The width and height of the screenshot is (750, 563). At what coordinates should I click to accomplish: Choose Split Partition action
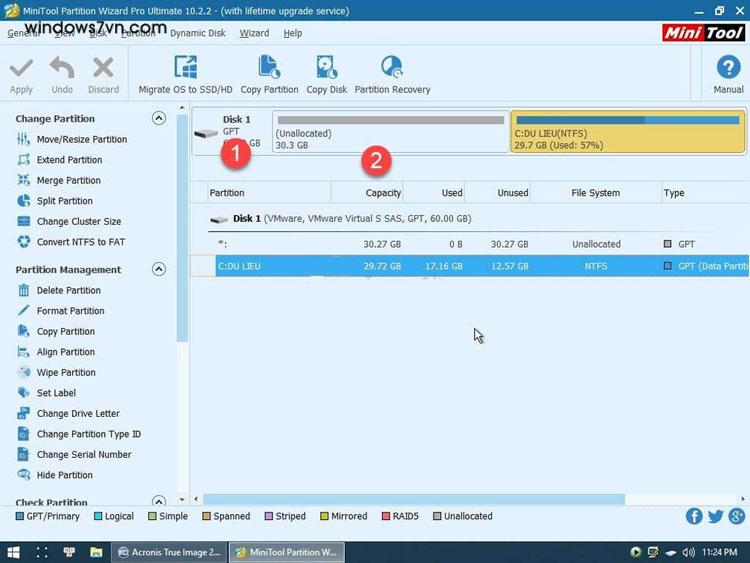coord(65,201)
